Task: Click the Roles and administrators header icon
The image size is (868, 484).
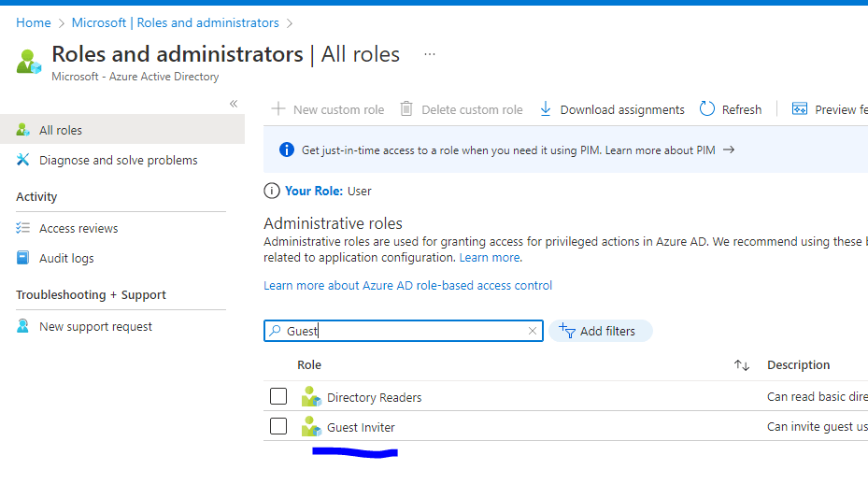Action: tap(29, 62)
